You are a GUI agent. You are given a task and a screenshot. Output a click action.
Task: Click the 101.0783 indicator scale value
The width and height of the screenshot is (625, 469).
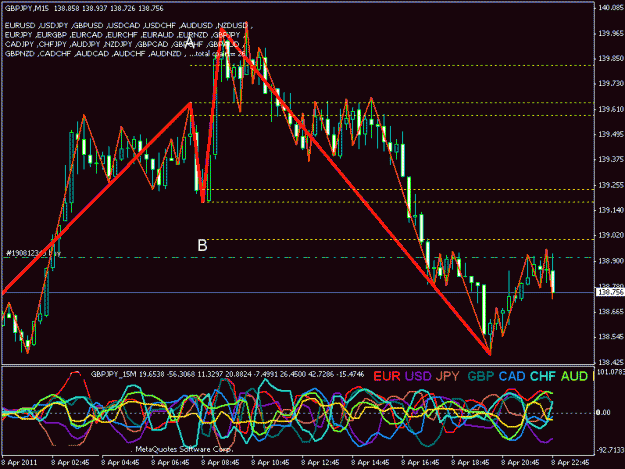[611, 372]
